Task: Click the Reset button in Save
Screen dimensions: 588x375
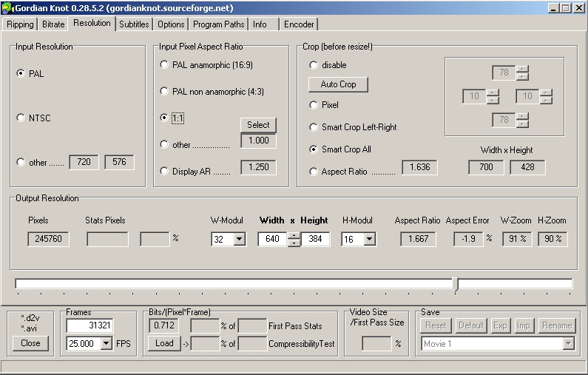Action: pos(436,325)
